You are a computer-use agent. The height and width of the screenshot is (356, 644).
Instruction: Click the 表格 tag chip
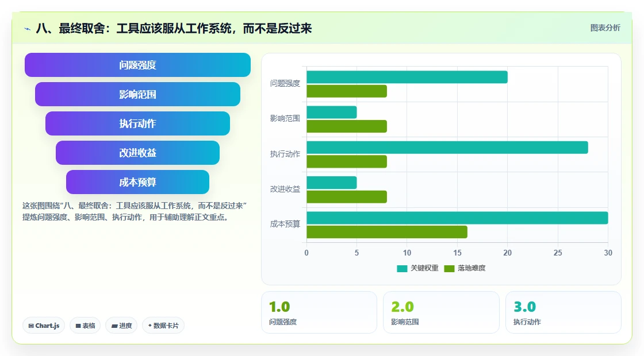[85, 326]
